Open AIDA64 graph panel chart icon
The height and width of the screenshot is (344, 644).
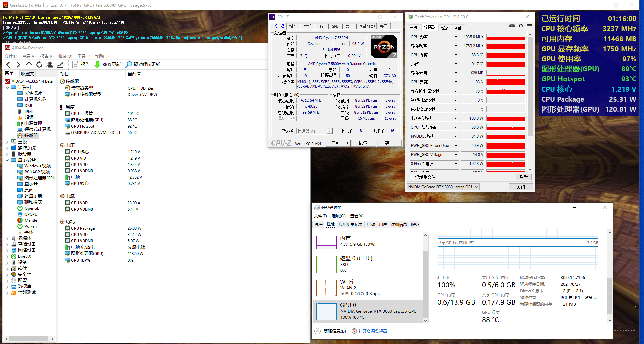coord(60,64)
